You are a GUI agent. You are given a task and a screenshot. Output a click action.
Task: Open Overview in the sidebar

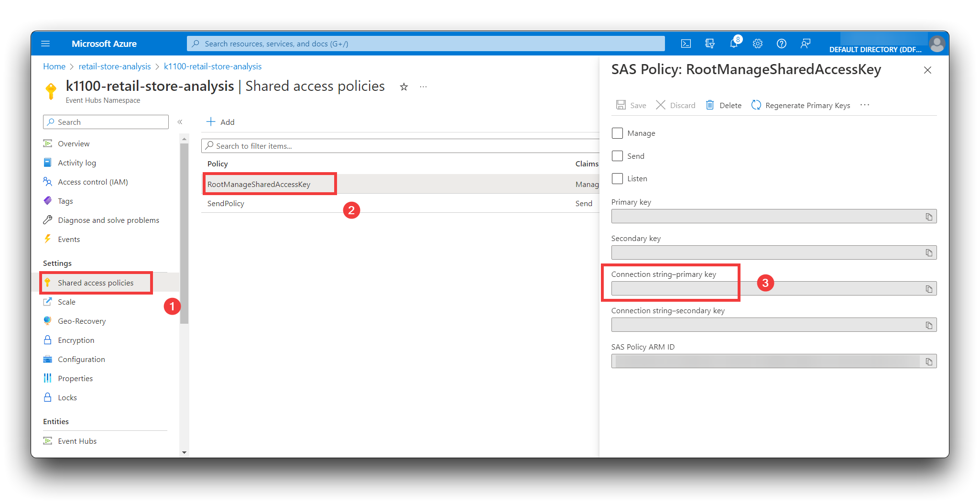[74, 143]
